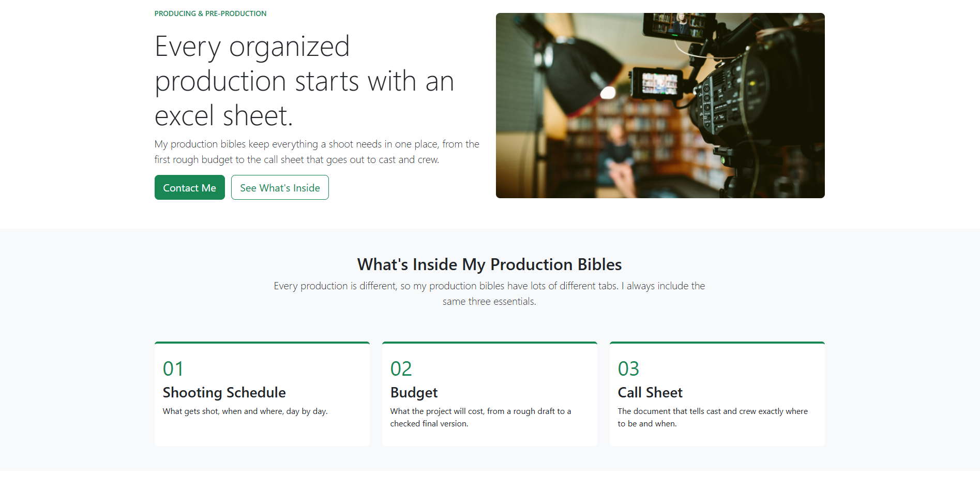This screenshot has width=980, height=488.
Task: Select 'The document that tells cast and crew' text
Action: tap(713, 418)
